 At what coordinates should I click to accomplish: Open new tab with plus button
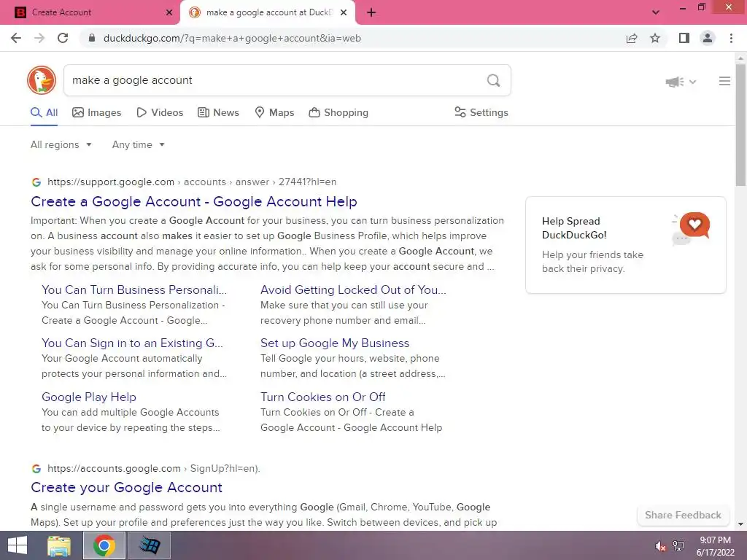click(x=371, y=12)
